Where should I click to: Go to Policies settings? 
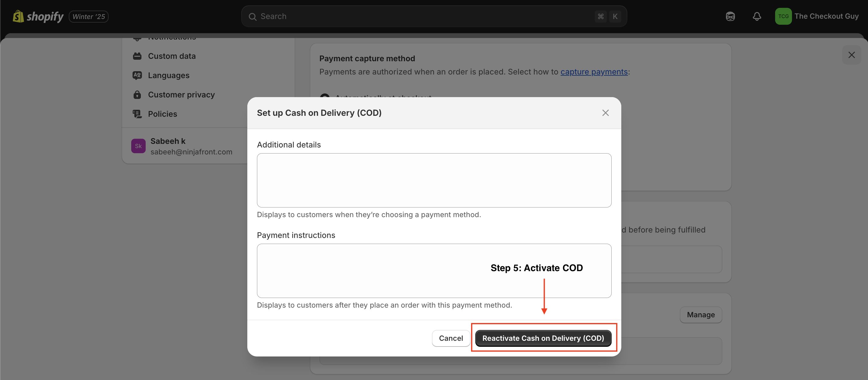(x=163, y=114)
